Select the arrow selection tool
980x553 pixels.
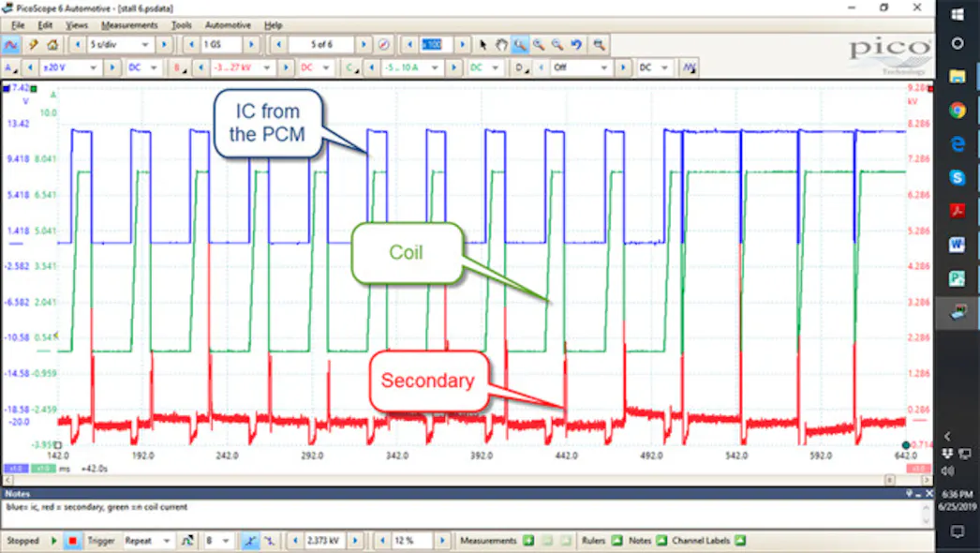point(483,45)
